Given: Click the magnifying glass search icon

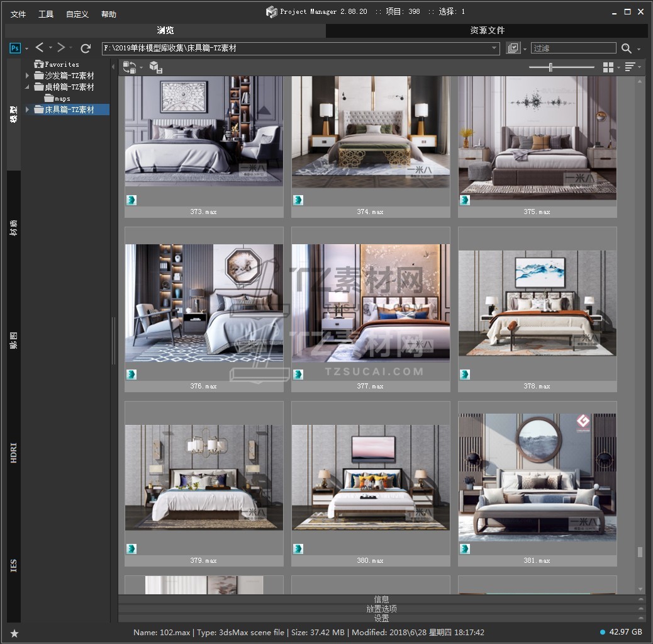Looking at the screenshot, I should [x=627, y=48].
